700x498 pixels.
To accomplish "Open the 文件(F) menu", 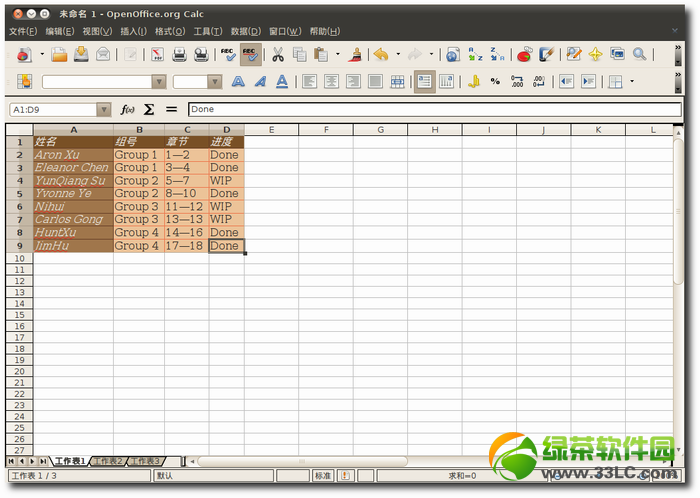I will 23,31.
